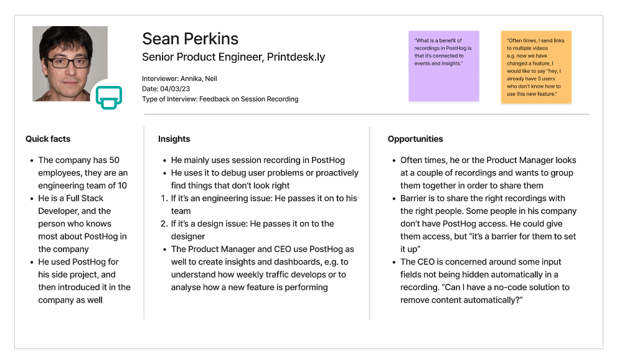Image resolution: width=617 pixels, height=364 pixels.
Task: Click the "Interviewer: Annika, Neil" line
Action: tap(179, 78)
